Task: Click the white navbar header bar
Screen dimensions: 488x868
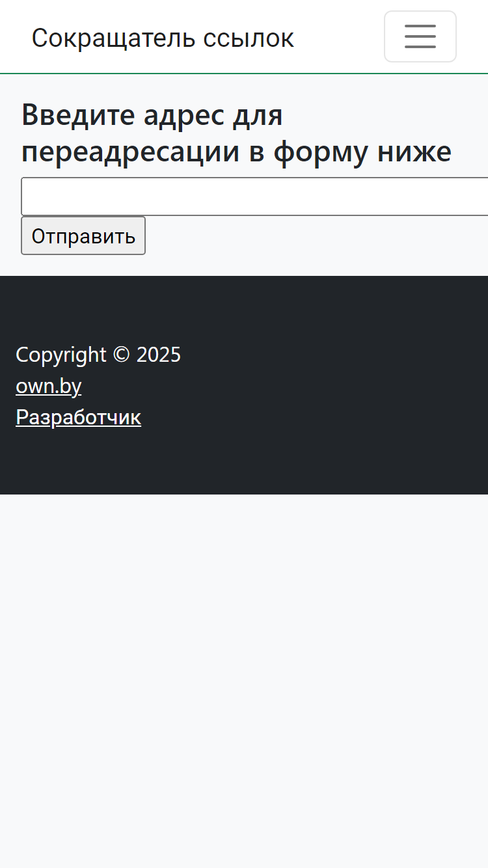Action: [338, 36]
